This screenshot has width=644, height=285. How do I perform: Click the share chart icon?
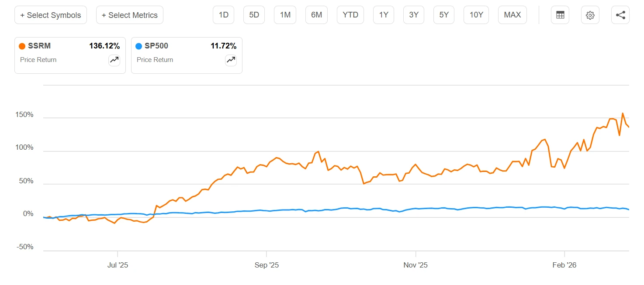pyautogui.click(x=620, y=15)
